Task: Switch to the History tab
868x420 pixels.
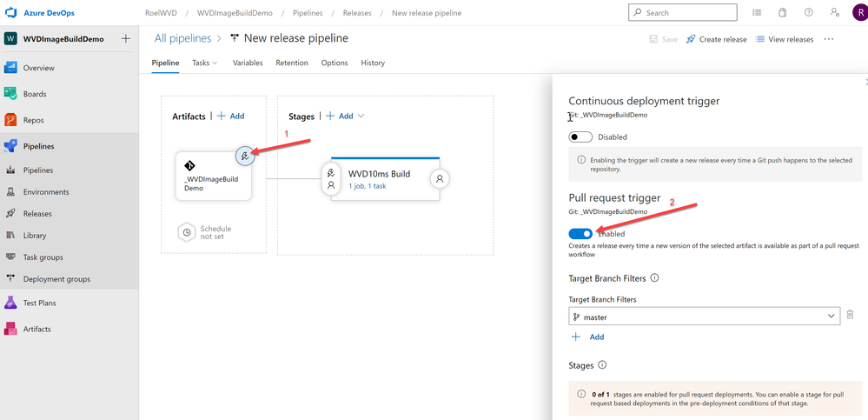Action: click(373, 63)
